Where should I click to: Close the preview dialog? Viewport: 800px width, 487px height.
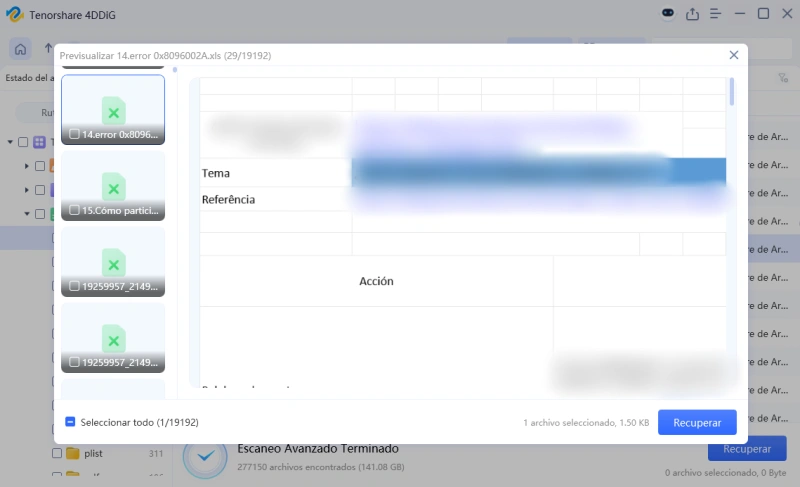[734, 55]
